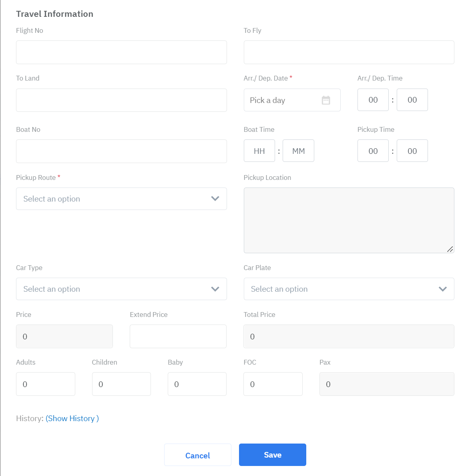The height and width of the screenshot is (476, 468).
Task: Click the To Land input field
Action: coord(121,100)
